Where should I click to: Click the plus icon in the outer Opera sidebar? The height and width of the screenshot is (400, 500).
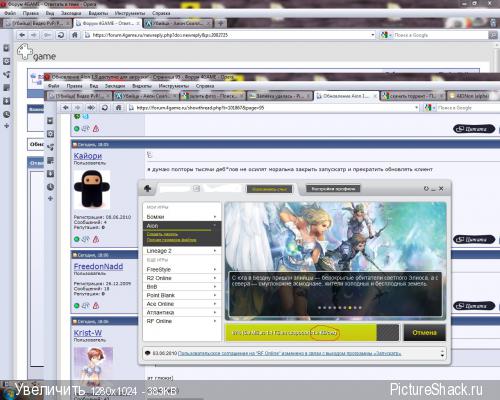pos(6,126)
